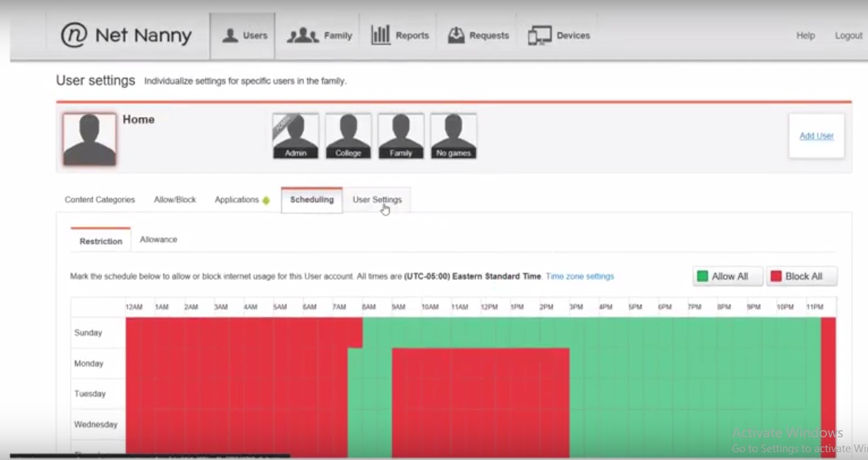Viewport: 868px width, 460px height.
Task: Select the No games user avatar
Action: [x=453, y=135]
